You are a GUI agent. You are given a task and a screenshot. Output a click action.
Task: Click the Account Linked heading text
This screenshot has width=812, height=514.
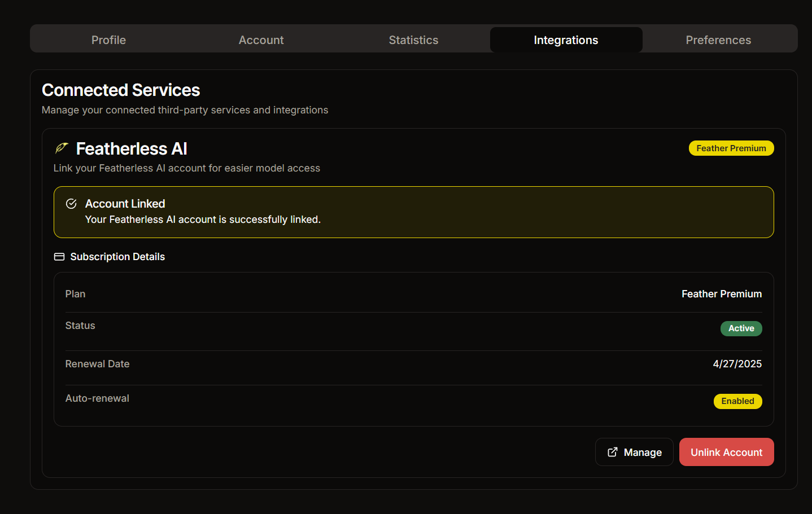tap(125, 204)
